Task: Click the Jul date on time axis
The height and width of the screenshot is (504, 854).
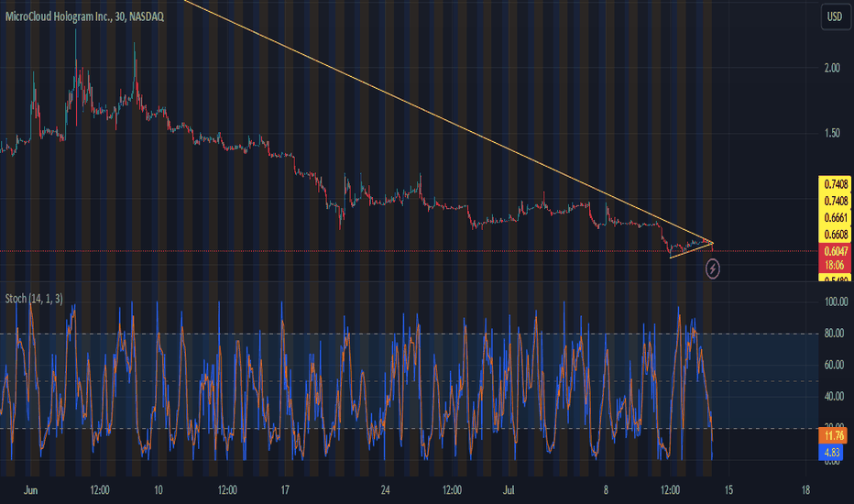Action: pos(509,490)
